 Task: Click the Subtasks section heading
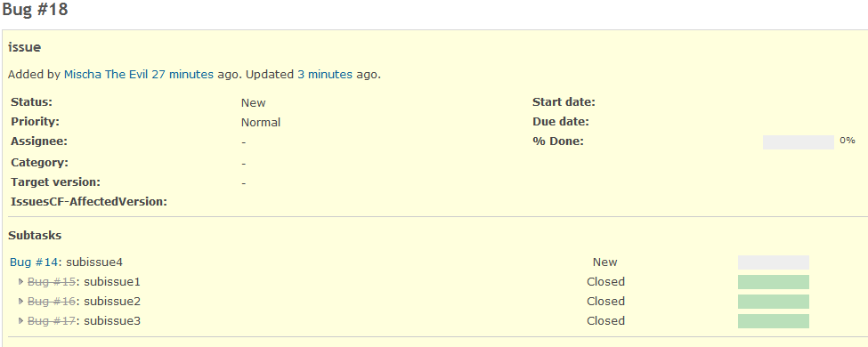35,236
